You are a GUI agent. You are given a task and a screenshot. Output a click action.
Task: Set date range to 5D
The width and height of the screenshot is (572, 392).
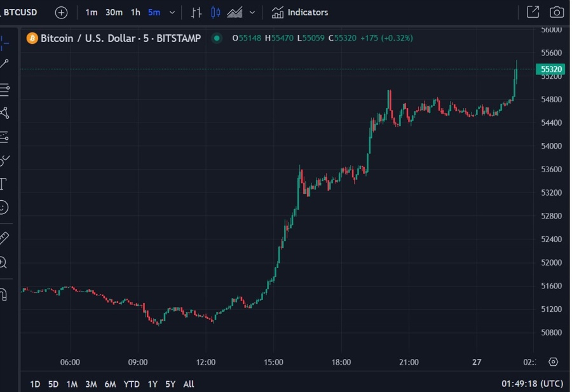click(53, 384)
